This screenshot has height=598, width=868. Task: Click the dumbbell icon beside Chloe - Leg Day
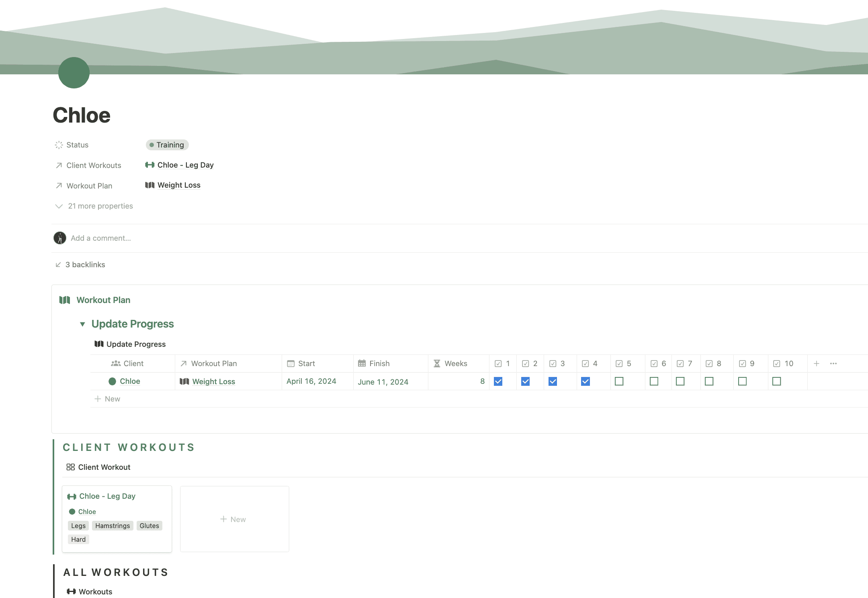click(149, 165)
